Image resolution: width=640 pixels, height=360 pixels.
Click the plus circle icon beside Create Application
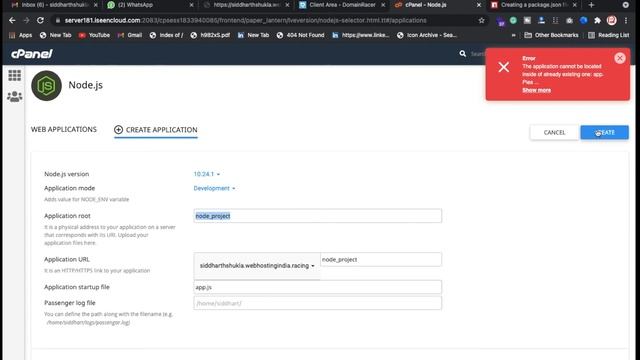pos(118,129)
